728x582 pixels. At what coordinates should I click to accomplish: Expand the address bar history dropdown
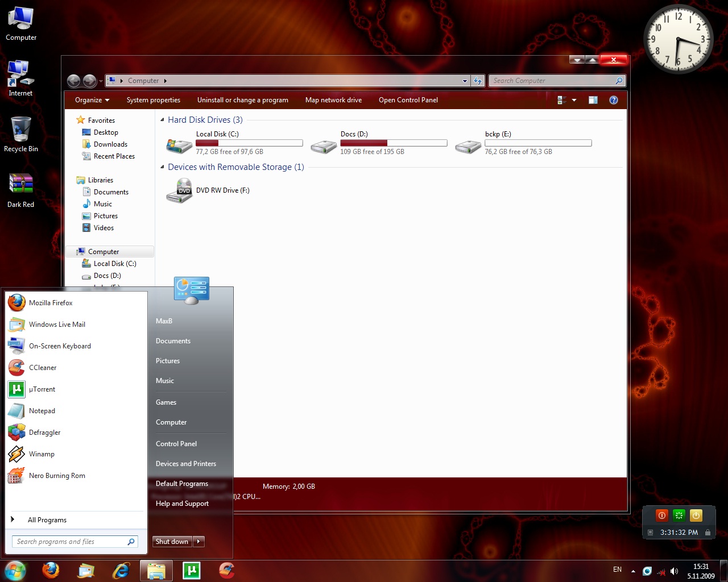(465, 81)
